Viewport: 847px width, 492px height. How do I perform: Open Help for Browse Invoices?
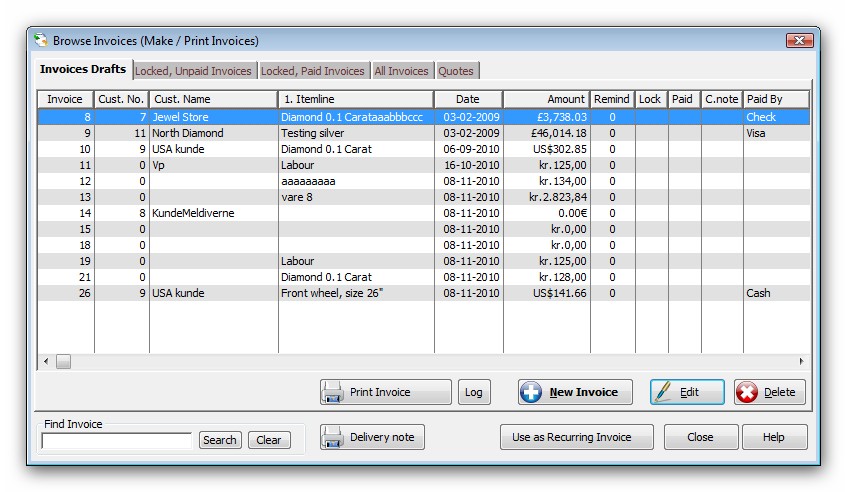774,437
